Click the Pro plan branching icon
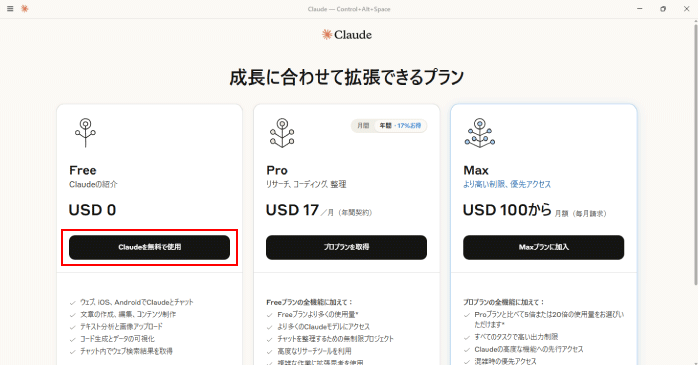Screen dimensions: 698x365 click(282, 133)
